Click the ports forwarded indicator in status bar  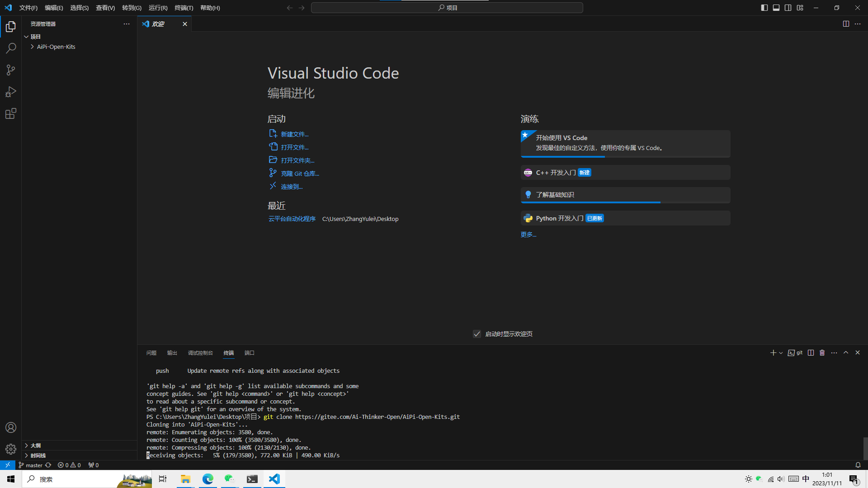pyautogui.click(x=94, y=465)
